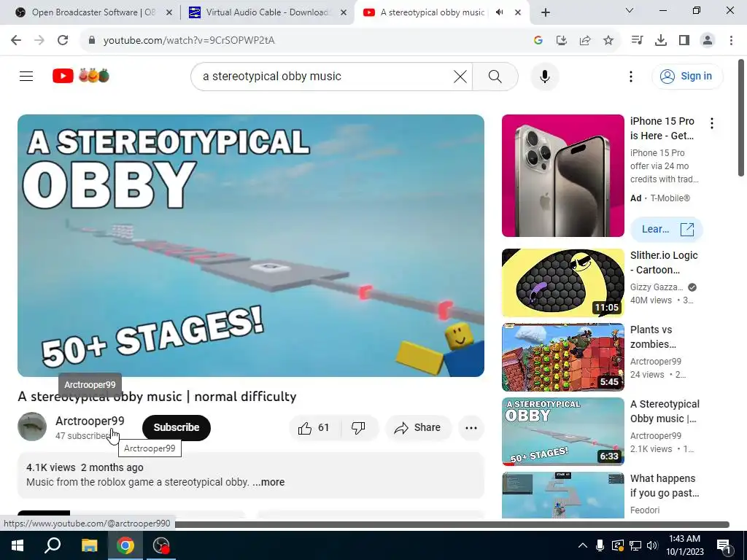Open the YouTube hamburger guide menu

[x=26, y=76]
